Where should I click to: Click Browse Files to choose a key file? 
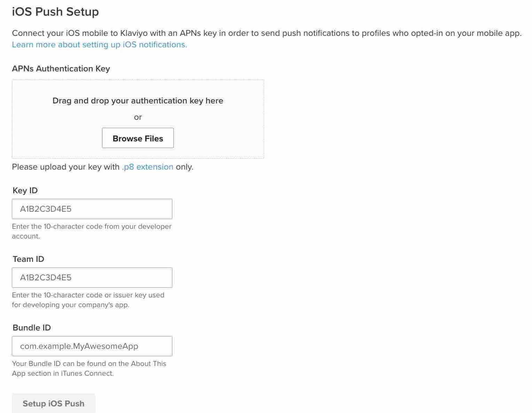[x=138, y=138]
